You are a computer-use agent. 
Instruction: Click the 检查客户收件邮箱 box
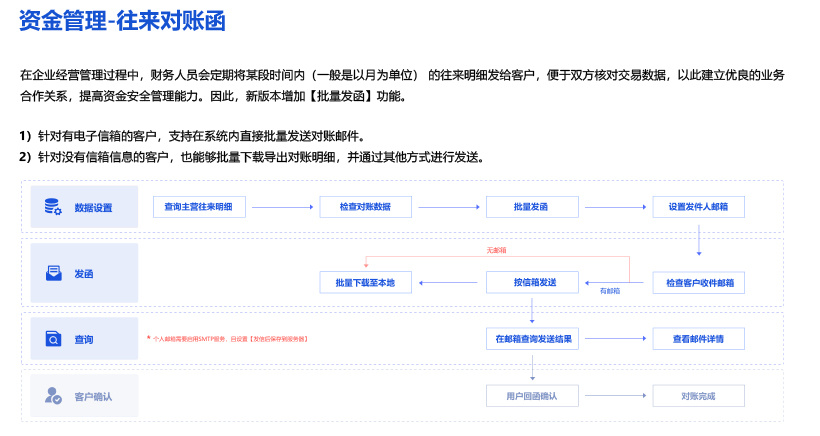tap(698, 283)
